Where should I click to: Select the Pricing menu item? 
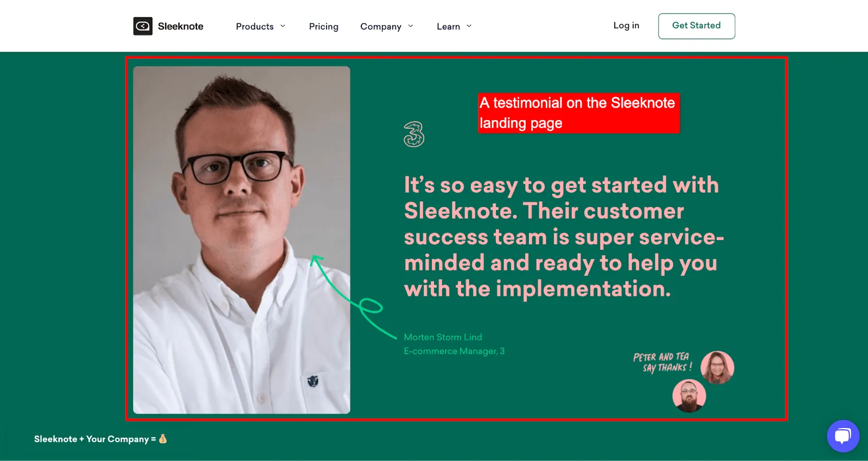pyautogui.click(x=323, y=26)
